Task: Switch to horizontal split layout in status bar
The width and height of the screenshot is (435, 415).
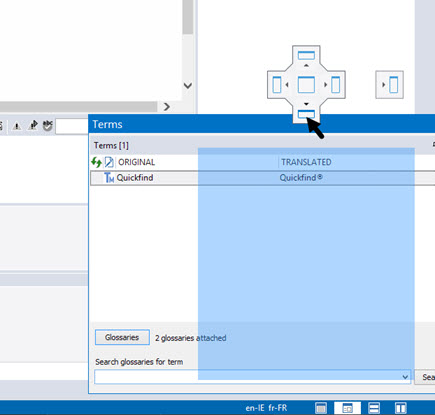Action: click(x=374, y=408)
